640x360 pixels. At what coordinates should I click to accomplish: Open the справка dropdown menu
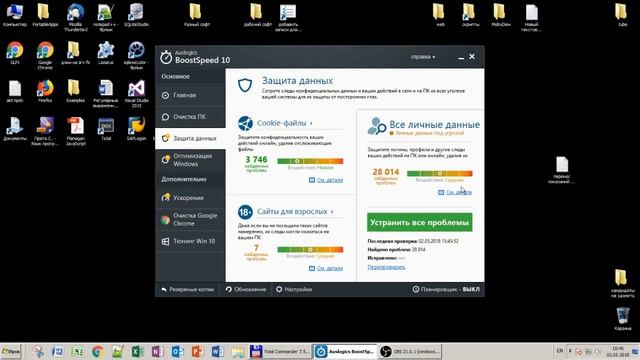423,57
